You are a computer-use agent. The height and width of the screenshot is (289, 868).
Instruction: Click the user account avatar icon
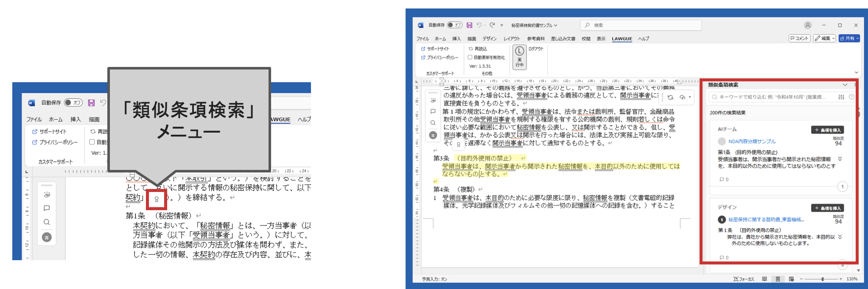(808, 25)
